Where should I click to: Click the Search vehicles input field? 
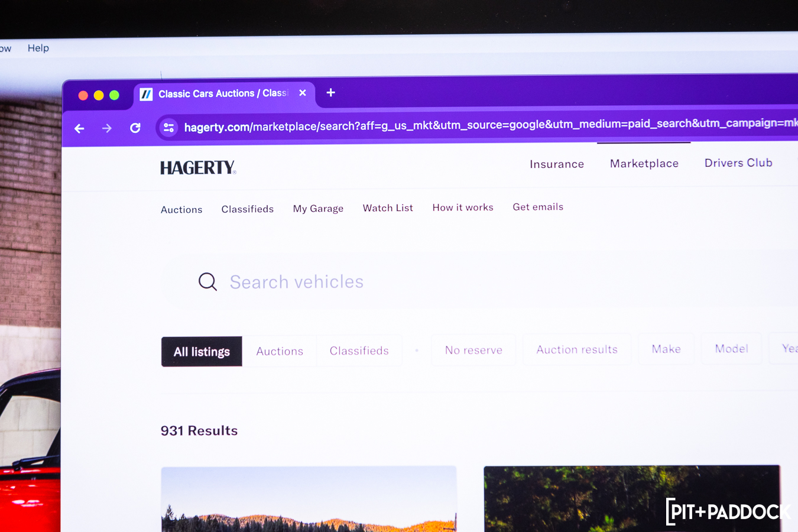click(x=414, y=282)
